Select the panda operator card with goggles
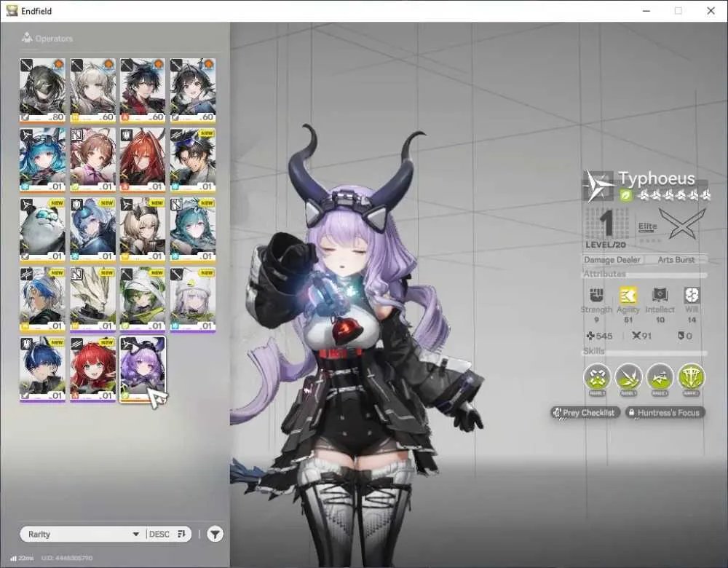The image size is (728, 568). point(42,229)
